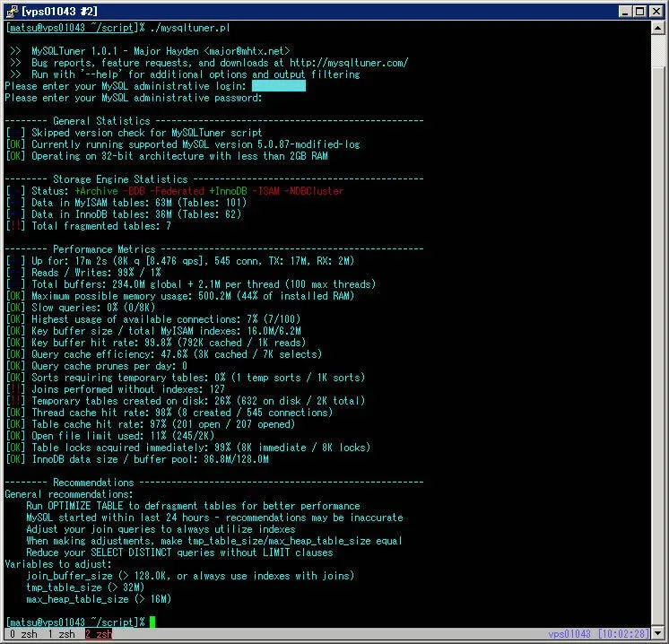Click the './mysqltuner.pl' command text
669x644 pixels.
pos(190,28)
